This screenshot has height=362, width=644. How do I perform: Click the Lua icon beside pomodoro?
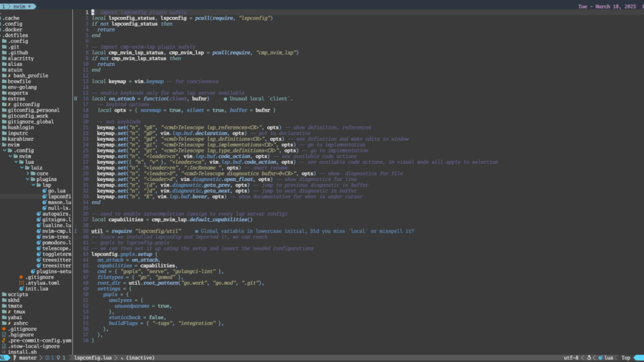click(38, 242)
